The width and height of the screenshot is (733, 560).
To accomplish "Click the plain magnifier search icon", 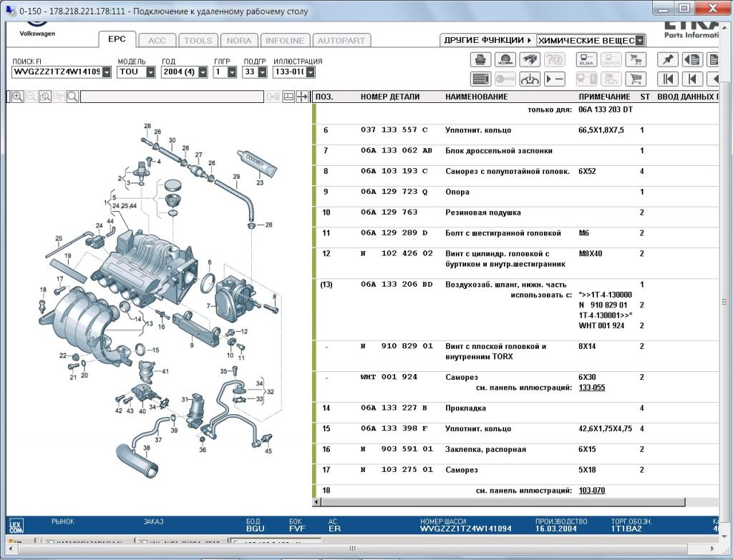I will (72, 97).
